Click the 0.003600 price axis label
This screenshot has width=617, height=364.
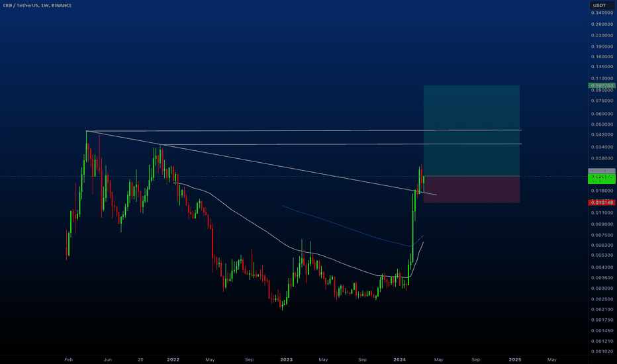point(602,277)
